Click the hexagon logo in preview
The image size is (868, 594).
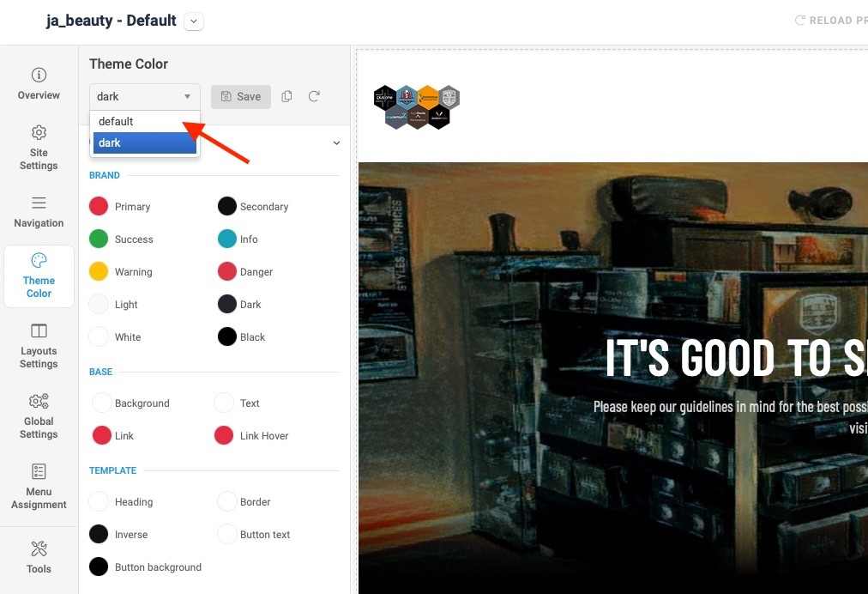416,107
